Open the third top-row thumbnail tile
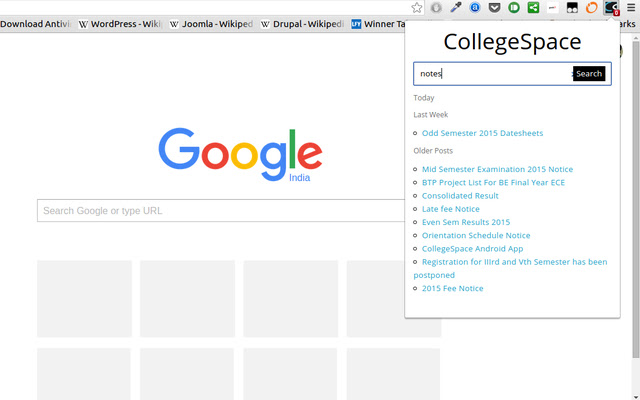This screenshot has height=400, width=640. pyautogui.click(x=291, y=299)
